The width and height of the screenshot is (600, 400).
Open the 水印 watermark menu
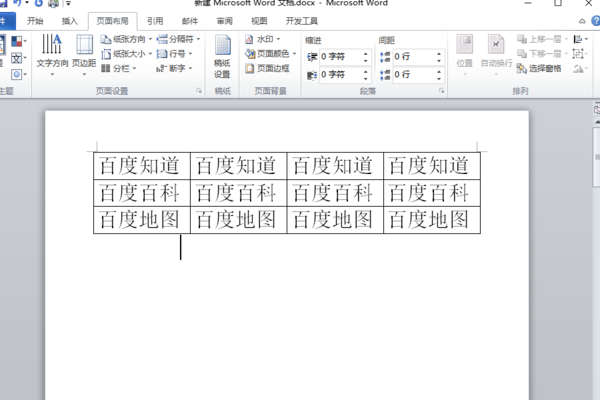[x=262, y=39]
